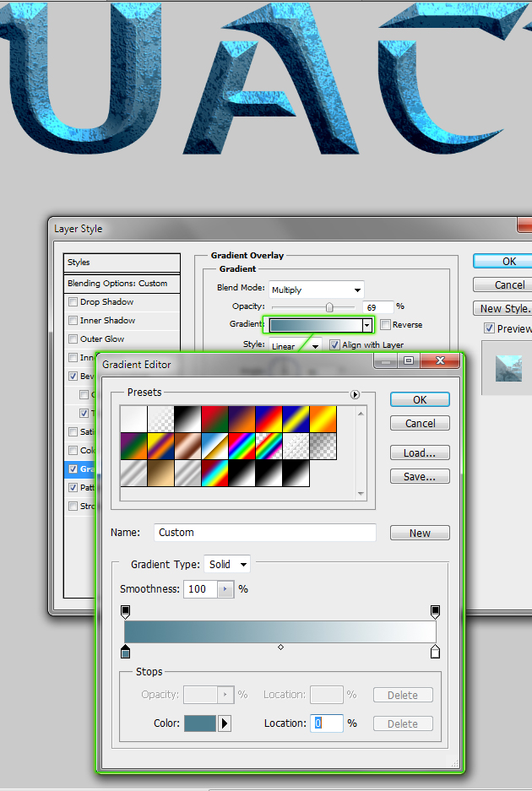The height and width of the screenshot is (791, 532).
Task: Click the gradient midpoint diamond marker
Action: (x=280, y=647)
